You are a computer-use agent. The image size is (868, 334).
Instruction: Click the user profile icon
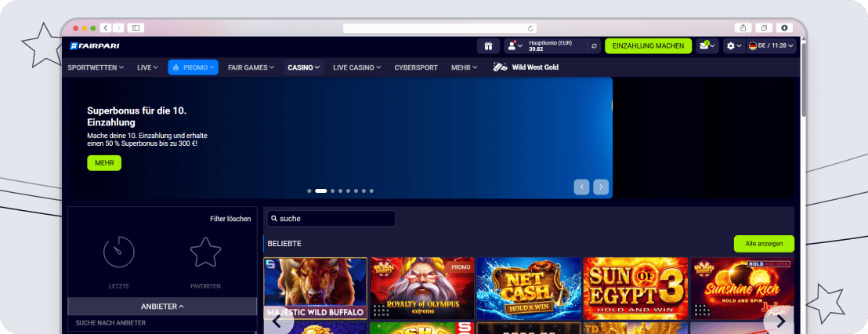click(x=515, y=46)
